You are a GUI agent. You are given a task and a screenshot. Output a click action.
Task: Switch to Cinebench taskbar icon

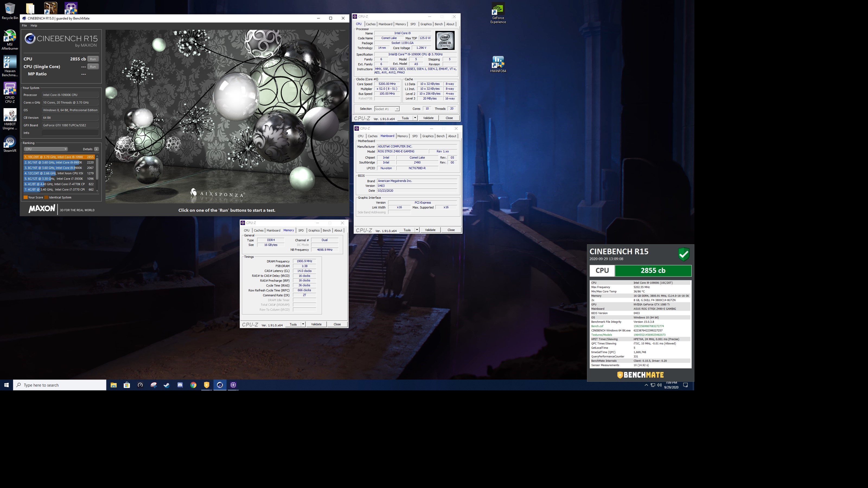click(220, 385)
